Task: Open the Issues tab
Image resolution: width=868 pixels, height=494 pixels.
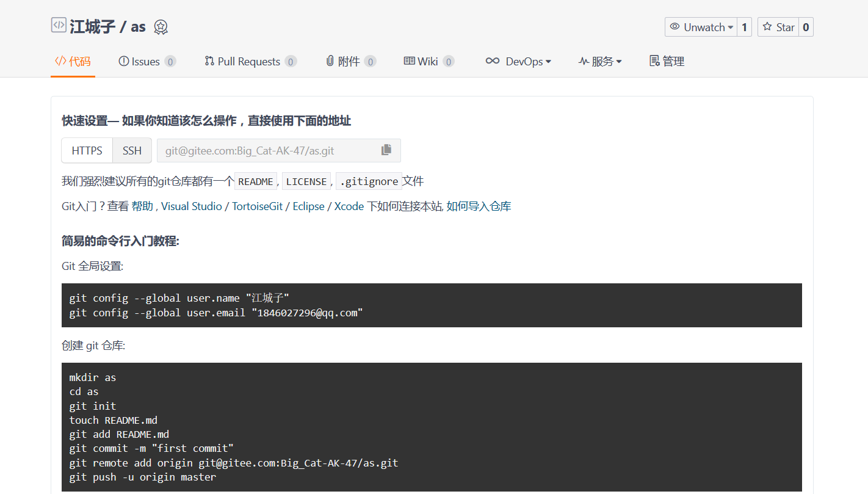Action: click(147, 61)
